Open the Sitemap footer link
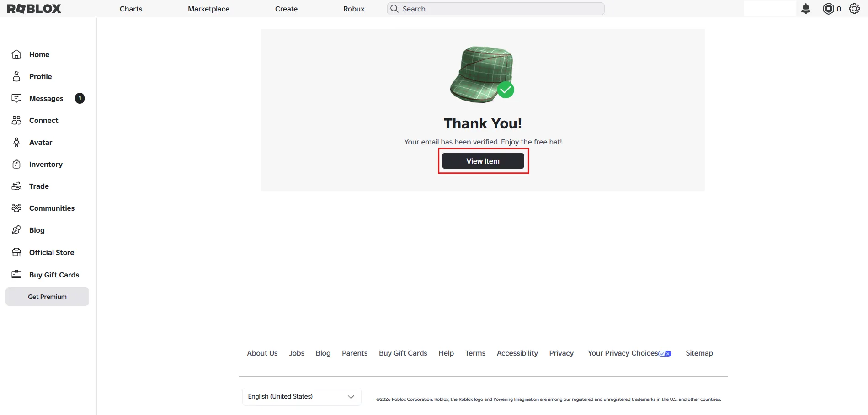Screen dimensions: 868x415 coord(699,353)
